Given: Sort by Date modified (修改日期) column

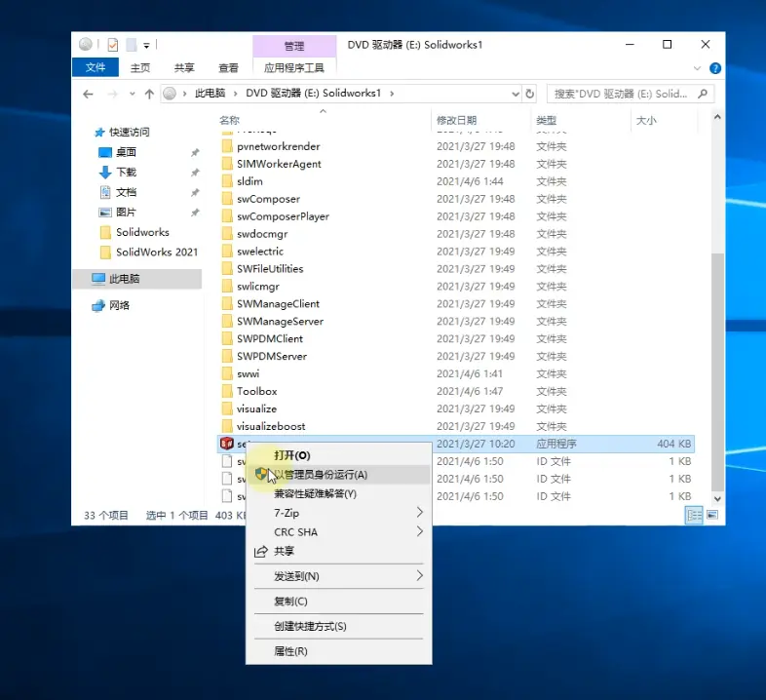Looking at the screenshot, I should [456, 120].
